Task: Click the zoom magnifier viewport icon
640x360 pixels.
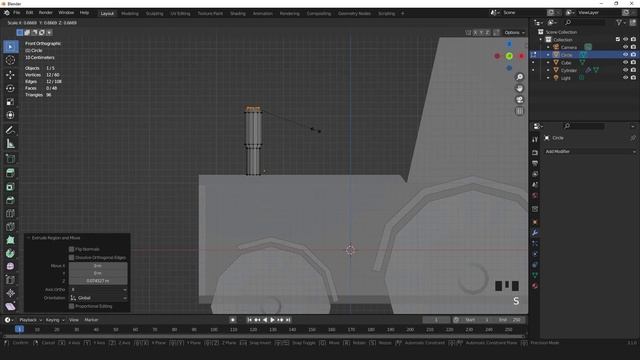Action: (520, 77)
